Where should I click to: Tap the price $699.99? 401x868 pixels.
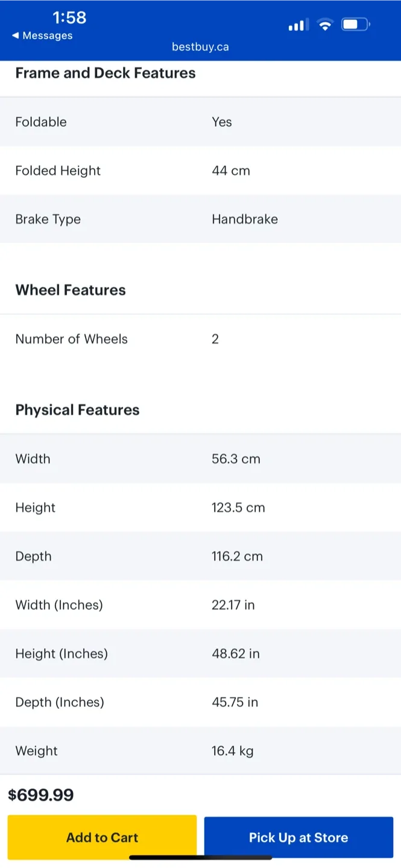(41, 794)
